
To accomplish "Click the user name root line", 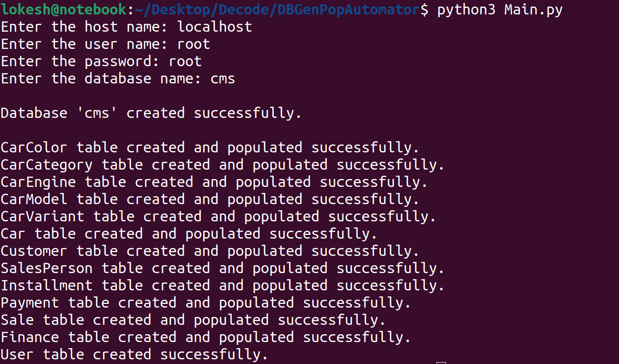I will click(x=105, y=44).
